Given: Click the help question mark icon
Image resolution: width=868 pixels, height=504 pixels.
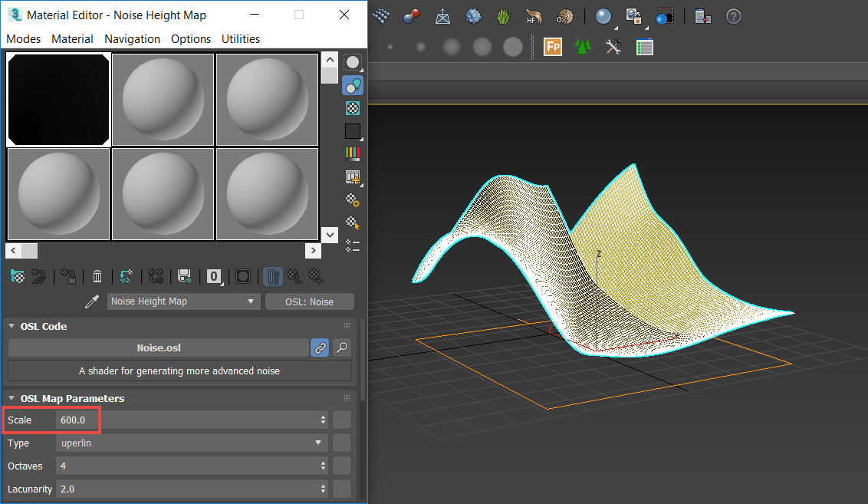Looking at the screenshot, I should coord(733,16).
